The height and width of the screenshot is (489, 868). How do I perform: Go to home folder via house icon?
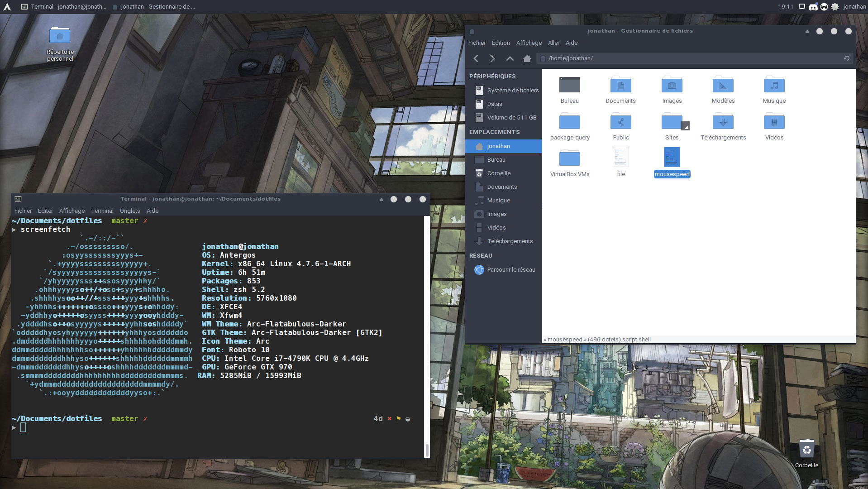coord(527,58)
